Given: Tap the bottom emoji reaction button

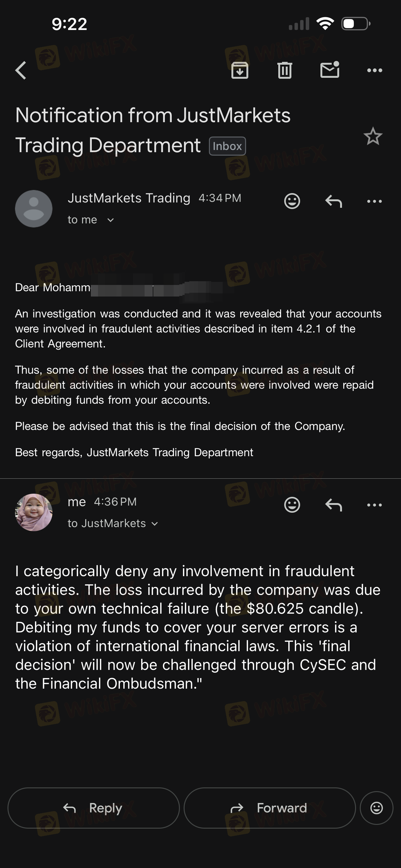Looking at the screenshot, I should pos(376,808).
